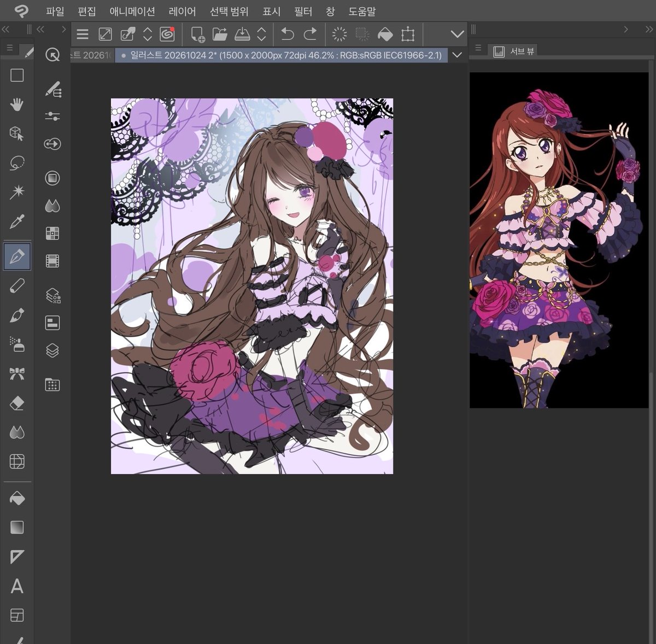Image resolution: width=656 pixels, height=644 pixels.
Task: Open the 레이어 menu
Action: coord(182,11)
